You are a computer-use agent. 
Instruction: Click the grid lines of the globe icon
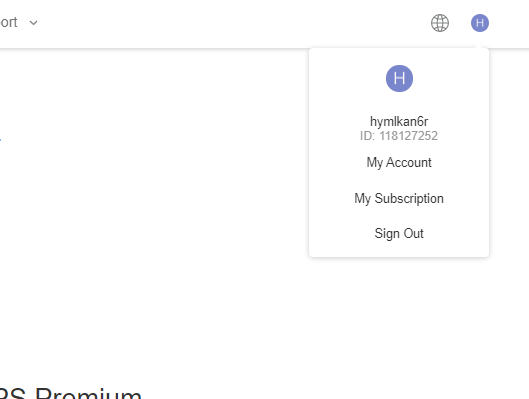(440, 23)
